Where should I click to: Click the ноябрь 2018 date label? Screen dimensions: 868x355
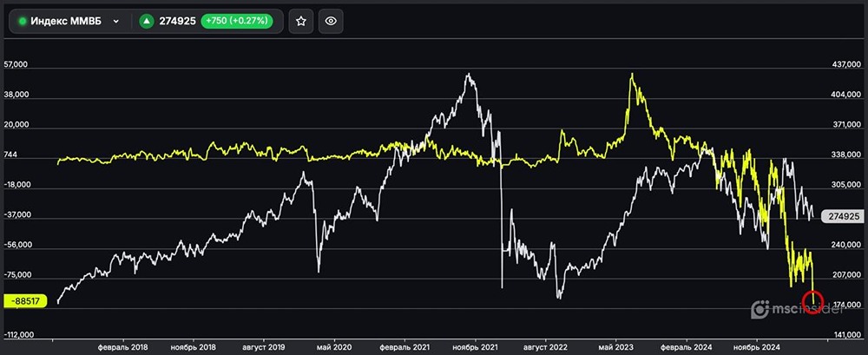tap(194, 347)
